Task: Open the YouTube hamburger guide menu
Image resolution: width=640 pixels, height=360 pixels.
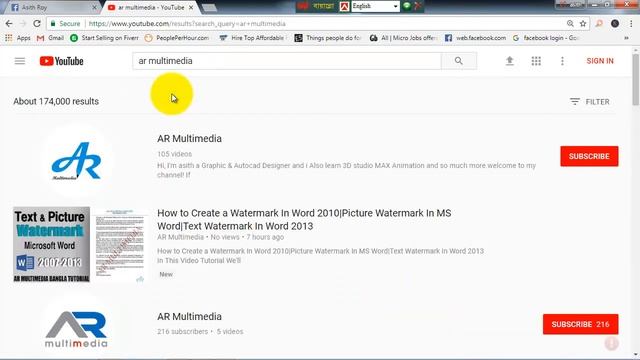Action: [20, 61]
